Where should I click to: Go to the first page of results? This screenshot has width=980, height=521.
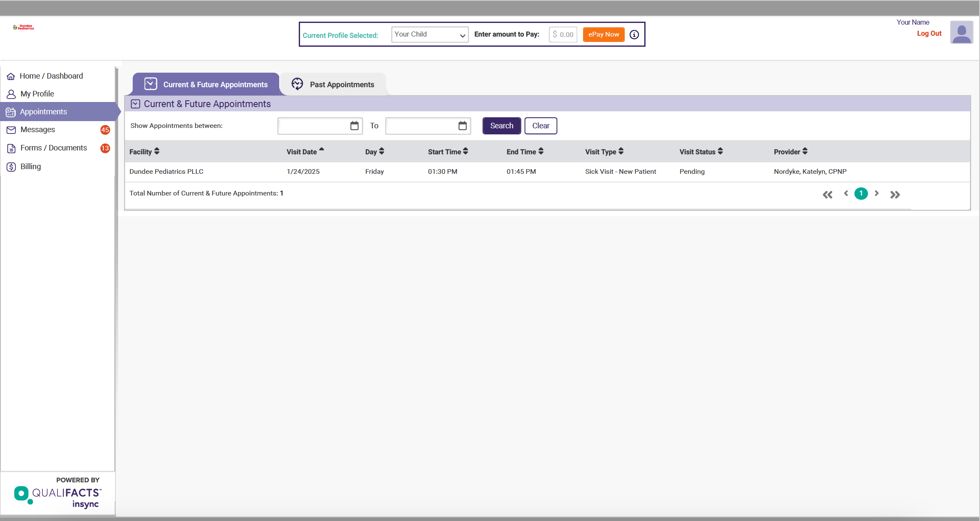[827, 195]
